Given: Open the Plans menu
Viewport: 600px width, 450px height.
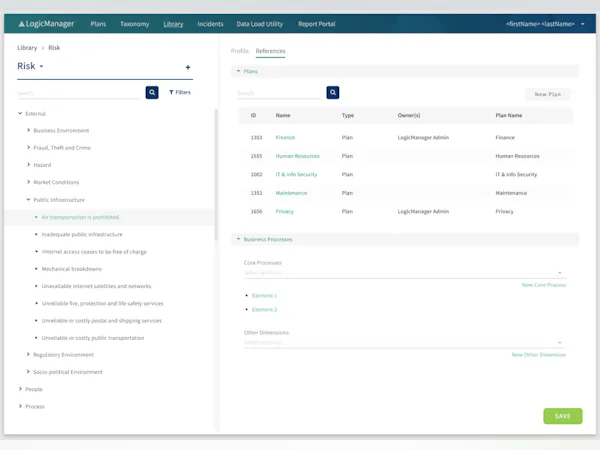Looking at the screenshot, I should [x=98, y=24].
